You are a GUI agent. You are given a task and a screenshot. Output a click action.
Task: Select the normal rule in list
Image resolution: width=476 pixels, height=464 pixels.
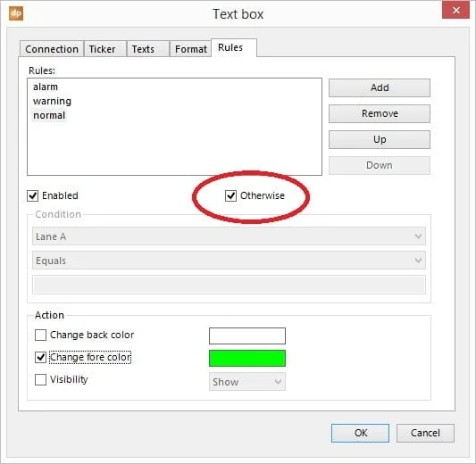[x=49, y=115]
